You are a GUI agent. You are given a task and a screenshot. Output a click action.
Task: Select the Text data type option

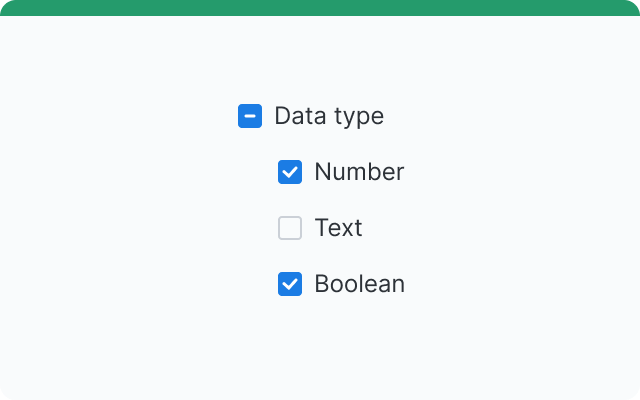pos(290,228)
